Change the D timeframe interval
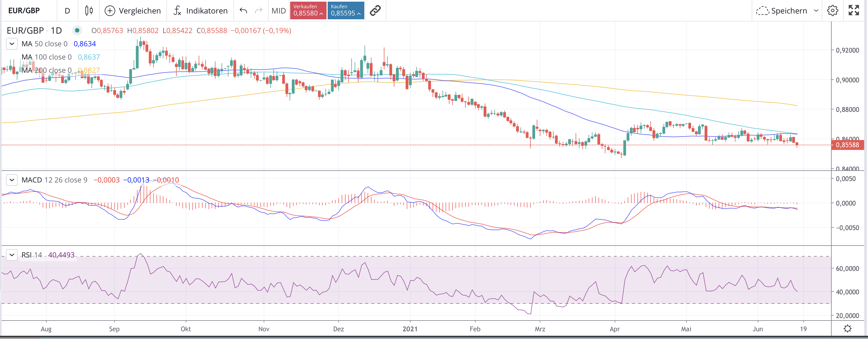Image resolution: width=868 pixels, height=339 pixels. tap(68, 10)
